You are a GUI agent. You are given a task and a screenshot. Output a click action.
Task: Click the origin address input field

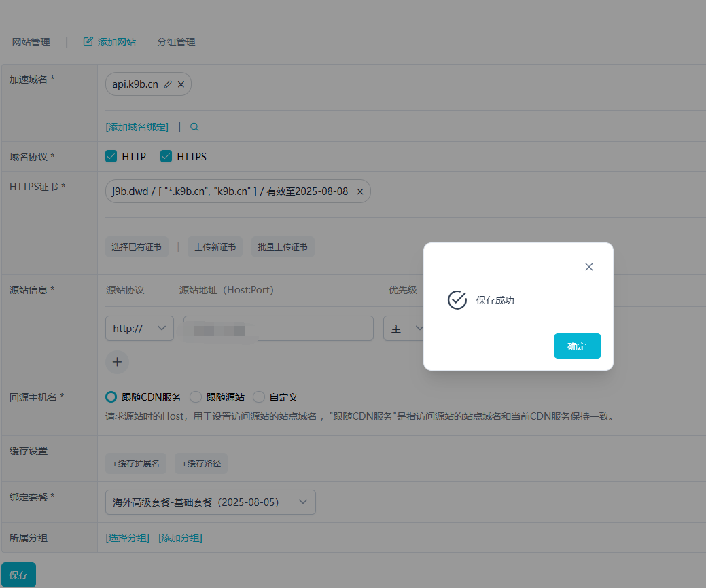tap(279, 329)
